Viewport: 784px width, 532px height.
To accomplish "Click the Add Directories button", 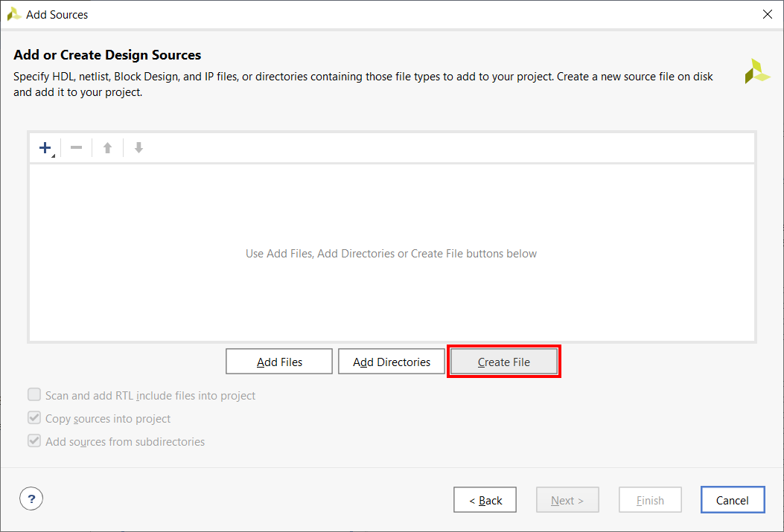I will coord(392,362).
